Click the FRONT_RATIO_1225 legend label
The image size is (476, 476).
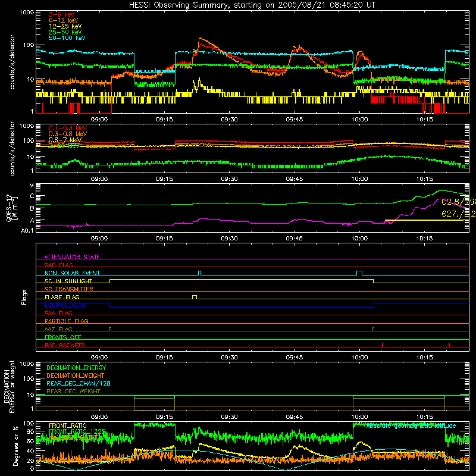[77, 431]
